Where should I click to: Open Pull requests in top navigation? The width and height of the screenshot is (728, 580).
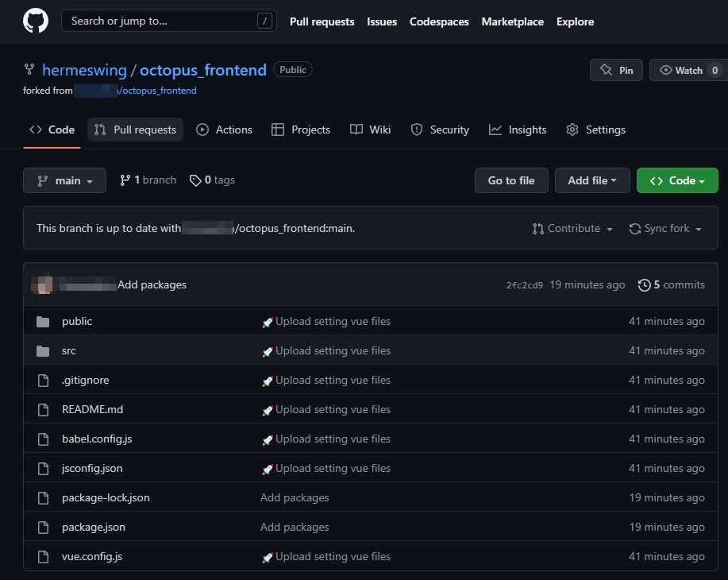(322, 21)
